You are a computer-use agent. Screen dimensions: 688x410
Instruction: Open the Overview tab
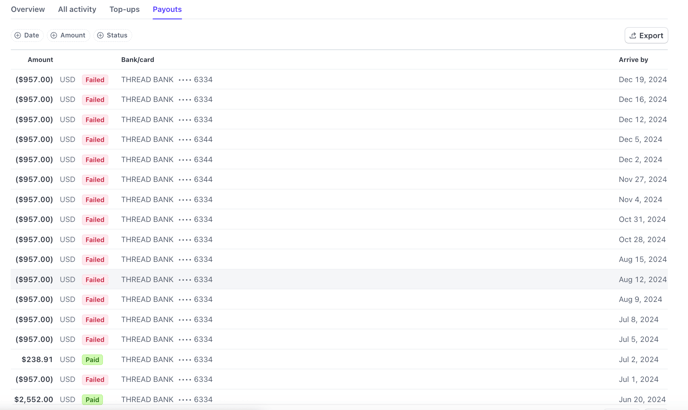(x=28, y=9)
